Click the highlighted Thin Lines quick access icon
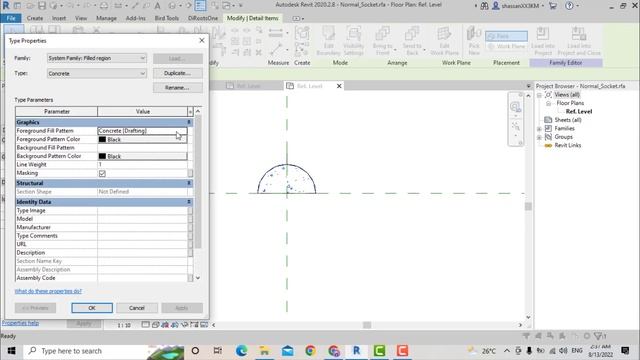This screenshot has height=360, width=640. tap(200, 6)
